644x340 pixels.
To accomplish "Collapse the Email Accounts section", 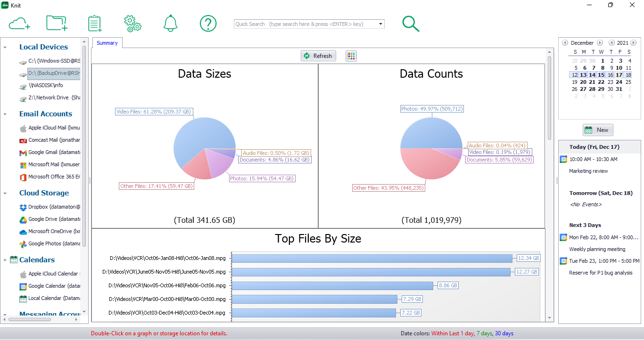I will (x=5, y=114).
